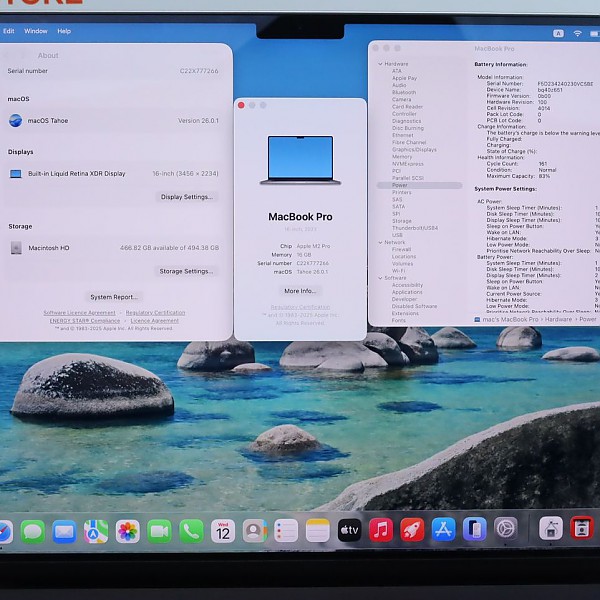Collapse the Network tree section

tap(378, 242)
